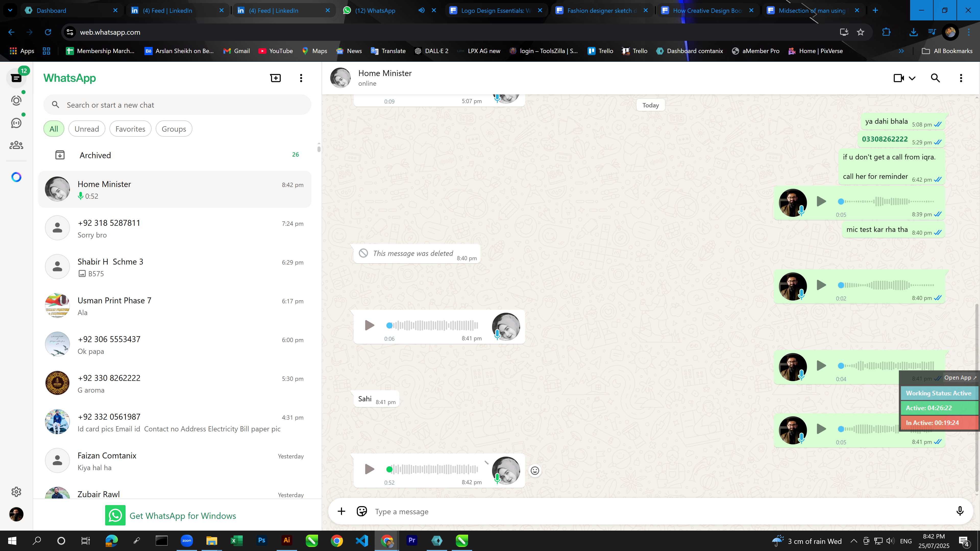This screenshot has width=980, height=551.
Task: Click Open App in the overlay widget
Action: click(x=960, y=378)
